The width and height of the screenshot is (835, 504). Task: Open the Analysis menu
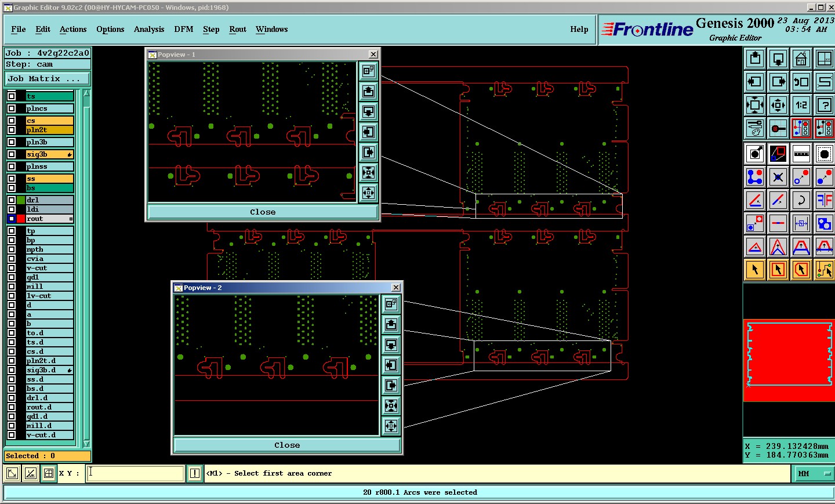point(149,29)
